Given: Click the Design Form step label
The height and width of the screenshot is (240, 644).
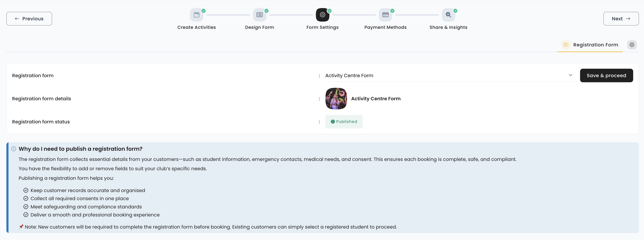Looking at the screenshot, I should (x=260, y=27).
